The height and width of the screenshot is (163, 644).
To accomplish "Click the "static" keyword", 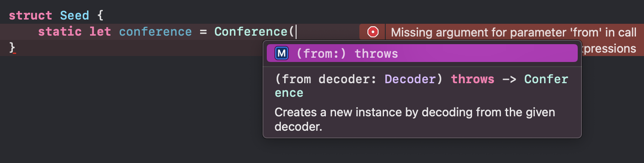I will [59, 32].
